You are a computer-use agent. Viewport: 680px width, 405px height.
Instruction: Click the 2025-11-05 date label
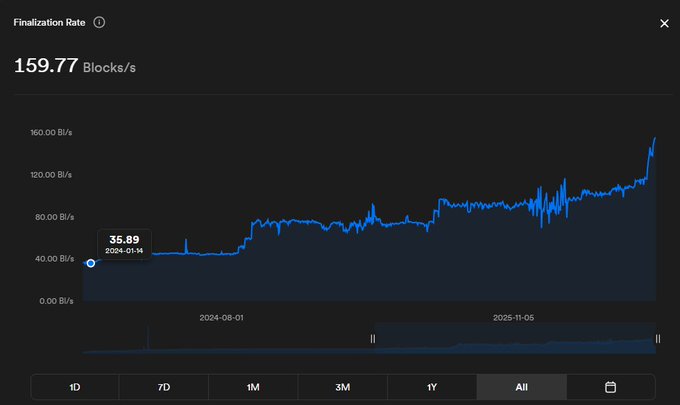click(x=513, y=317)
